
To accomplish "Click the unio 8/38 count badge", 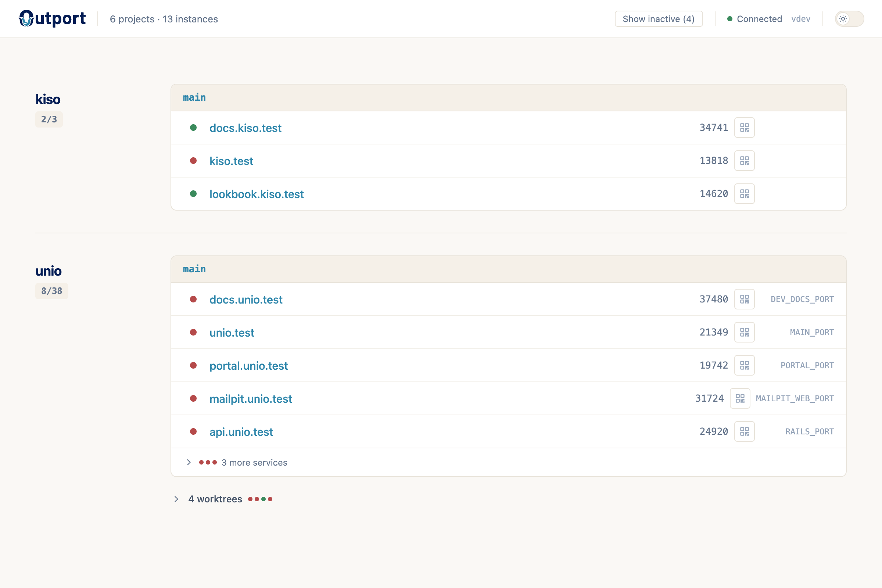I will pyautogui.click(x=51, y=291).
